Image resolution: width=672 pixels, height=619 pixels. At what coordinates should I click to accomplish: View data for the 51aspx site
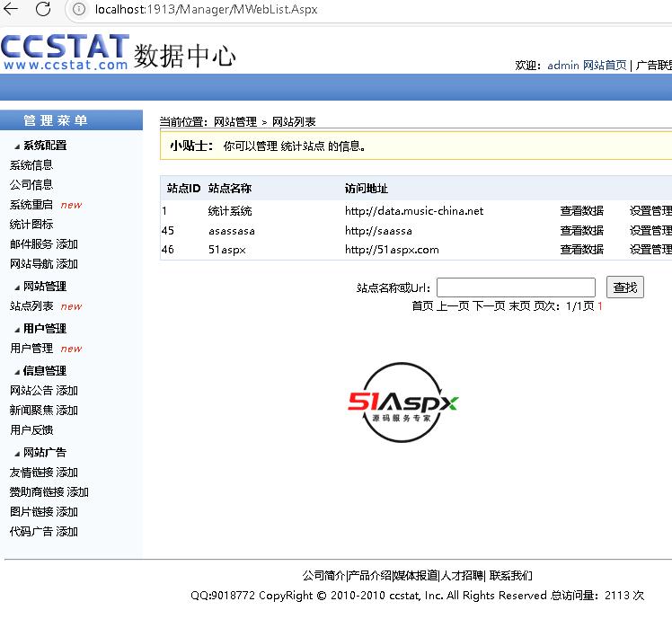tap(581, 250)
